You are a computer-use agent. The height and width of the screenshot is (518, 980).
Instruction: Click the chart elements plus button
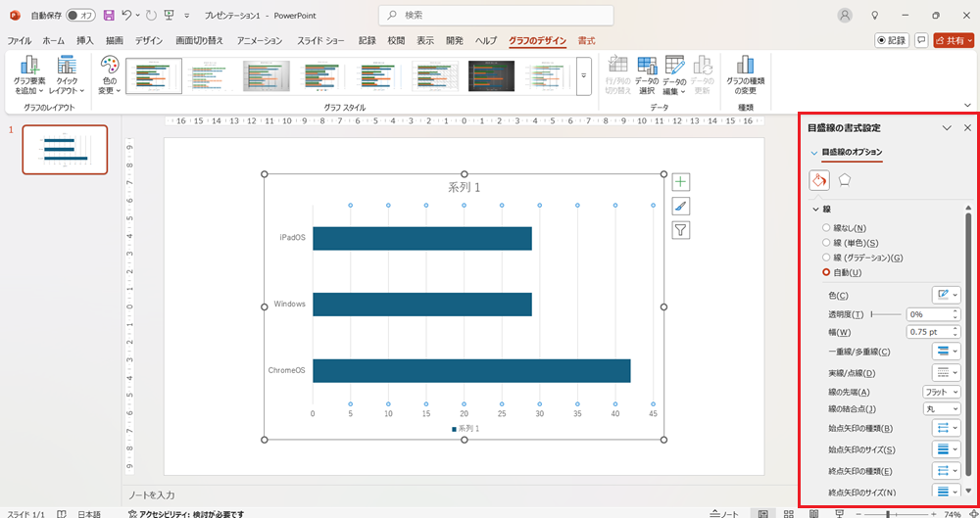(681, 182)
